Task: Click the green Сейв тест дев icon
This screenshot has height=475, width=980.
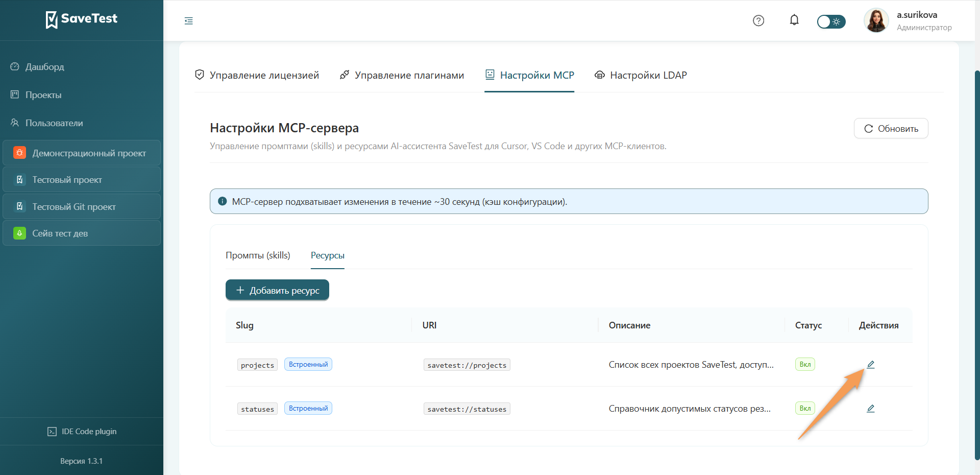Action: pos(19,233)
